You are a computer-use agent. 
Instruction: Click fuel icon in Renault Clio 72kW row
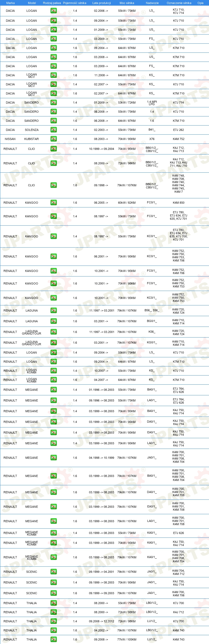pos(53,163)
